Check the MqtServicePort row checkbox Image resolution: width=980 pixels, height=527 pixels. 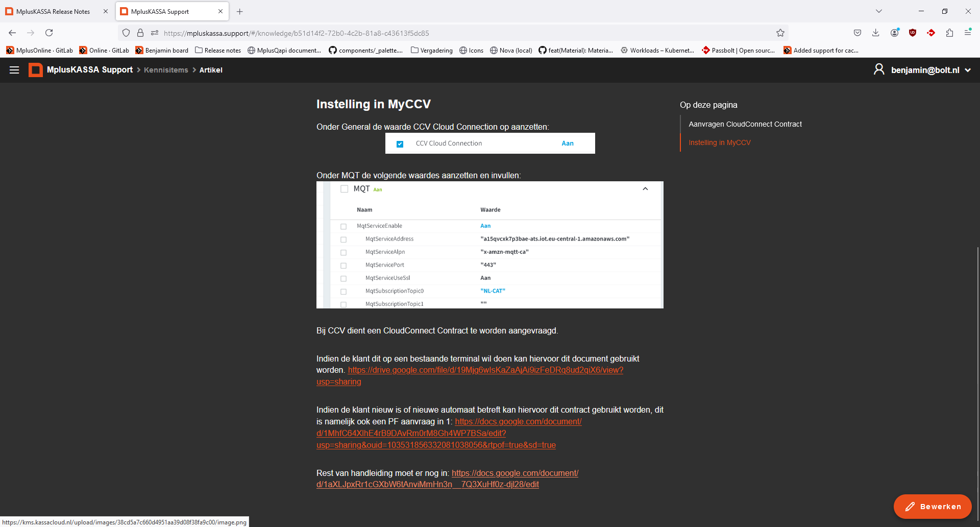(344, 266)
